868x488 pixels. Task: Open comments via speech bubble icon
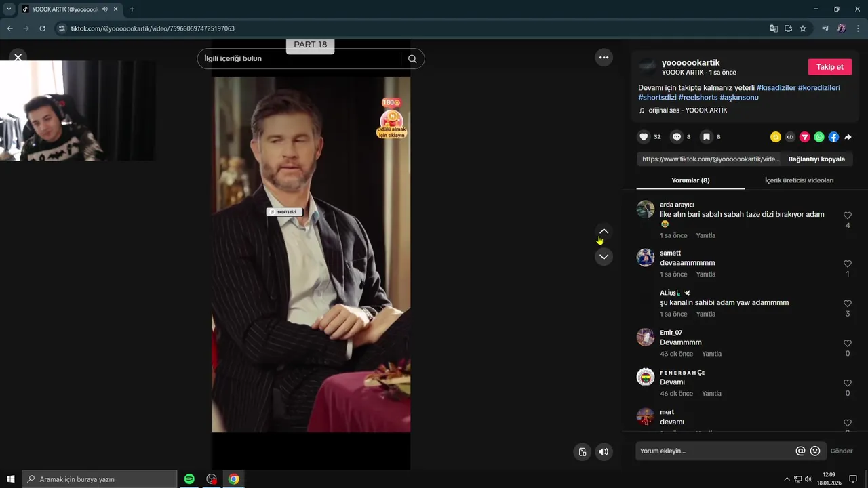676,137
